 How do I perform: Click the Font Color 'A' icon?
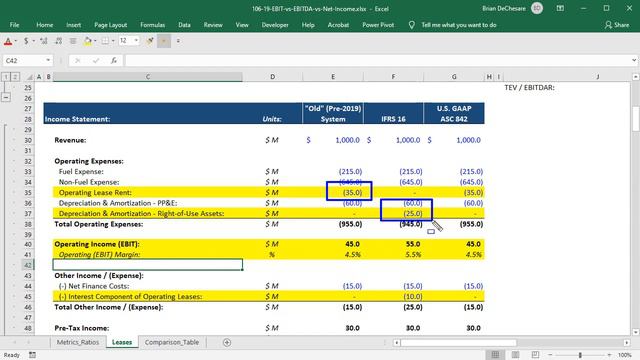click(8, 41)
